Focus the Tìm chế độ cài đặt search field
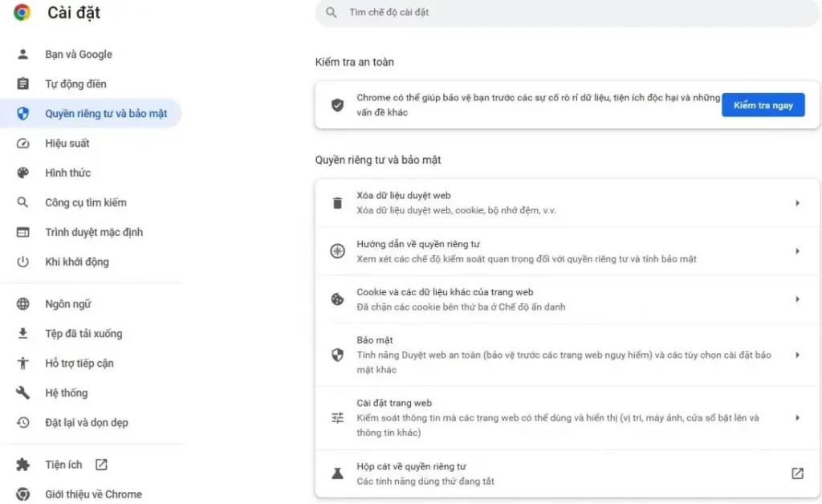The image size is (822, 504). pos(562,13)
